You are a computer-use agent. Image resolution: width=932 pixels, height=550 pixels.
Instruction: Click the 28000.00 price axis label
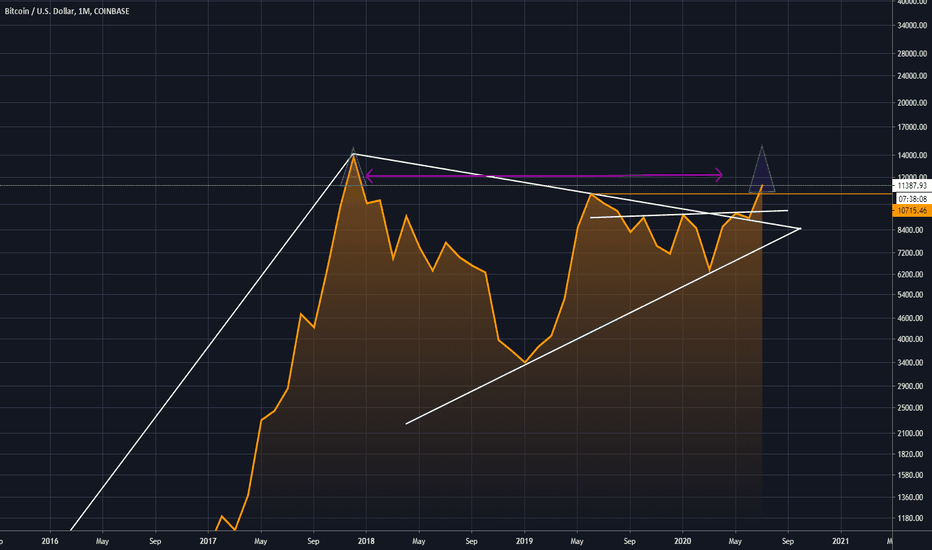coord(912,54)
